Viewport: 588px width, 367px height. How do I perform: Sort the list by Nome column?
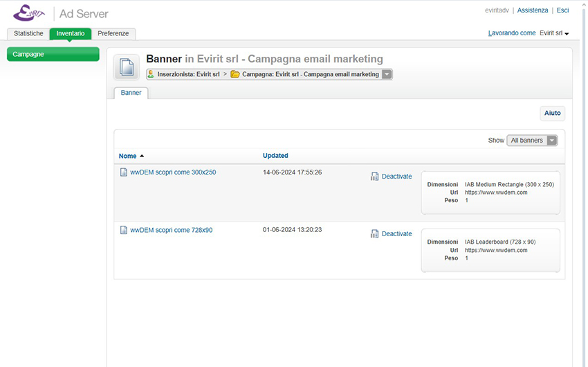127,156
